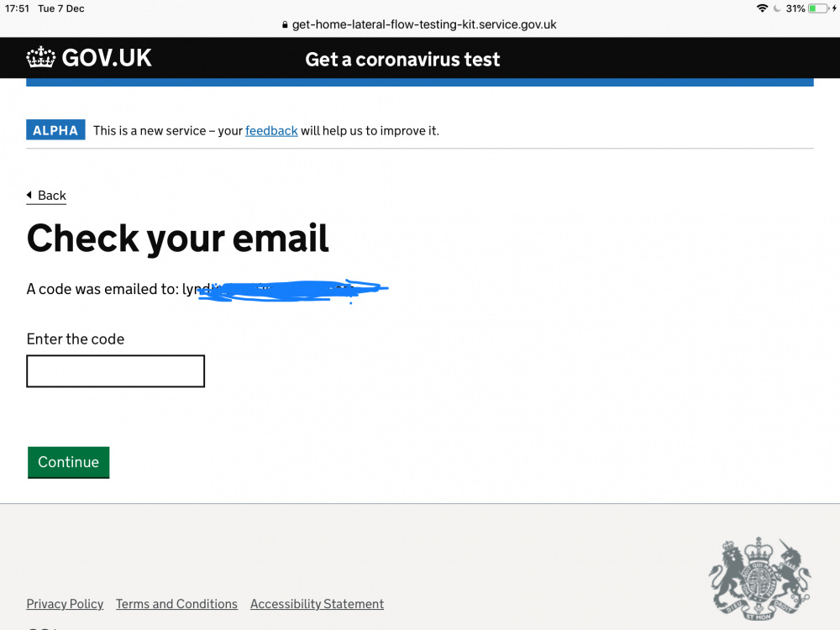840x630 pixels.
Task: Click Get a coronavirus test header title
Action: [x=402, y=59]
